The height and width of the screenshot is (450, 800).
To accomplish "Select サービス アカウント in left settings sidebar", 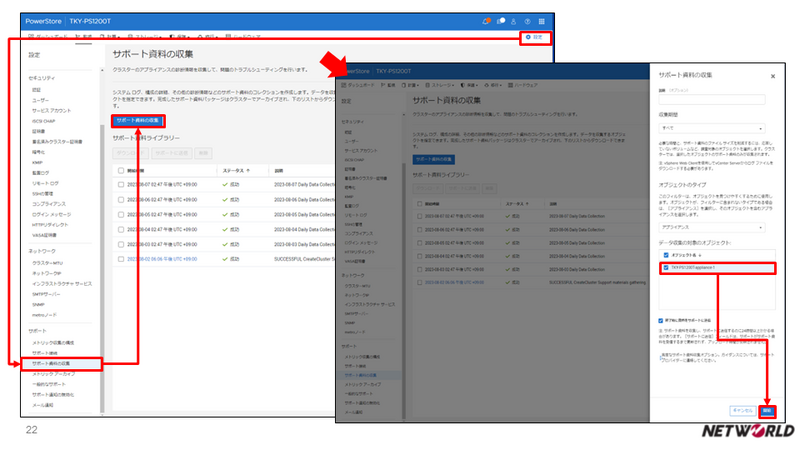I will click(52, 111).
